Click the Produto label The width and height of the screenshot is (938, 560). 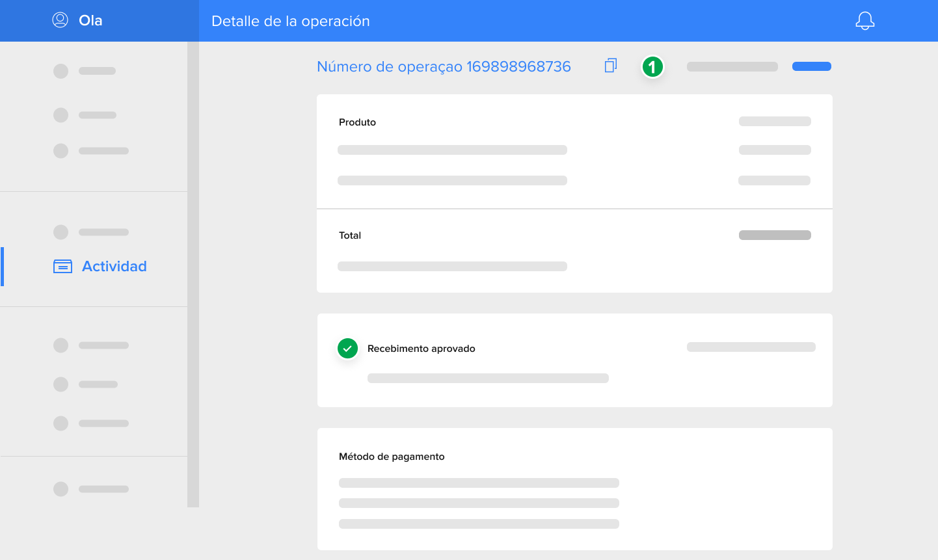357,122
